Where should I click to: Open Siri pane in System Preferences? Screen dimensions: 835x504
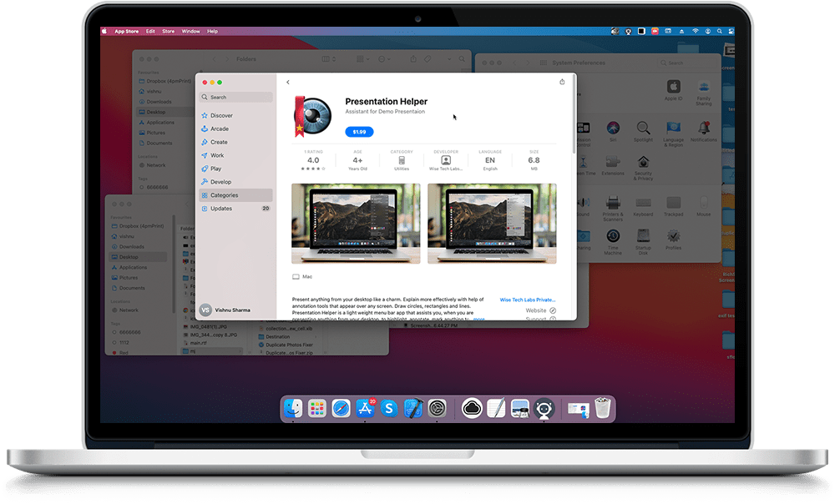(613, 131)
